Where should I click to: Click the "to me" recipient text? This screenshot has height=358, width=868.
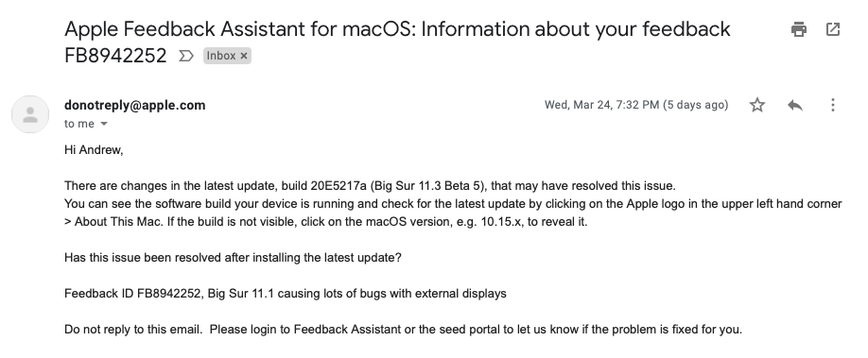79,124
